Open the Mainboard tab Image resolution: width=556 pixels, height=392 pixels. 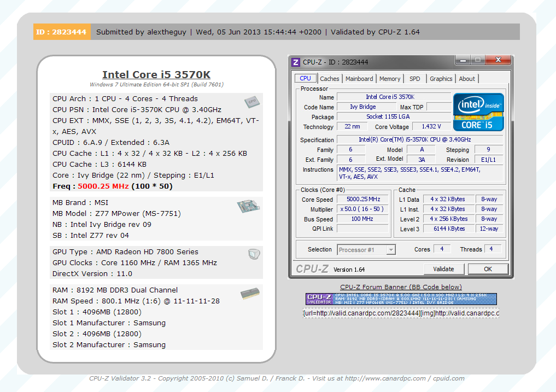pos(359,79)
